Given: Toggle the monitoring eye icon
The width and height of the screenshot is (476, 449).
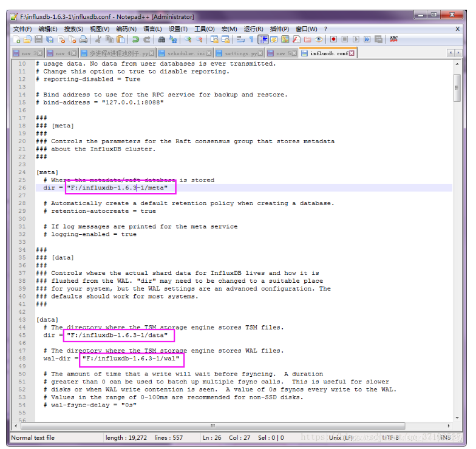Looking at the screenshot, I should click(319, 39).
